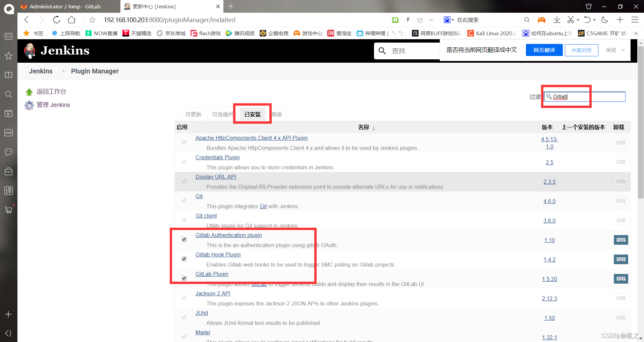
Task: Click the share icon in address bar
Action: coord(420,20)
